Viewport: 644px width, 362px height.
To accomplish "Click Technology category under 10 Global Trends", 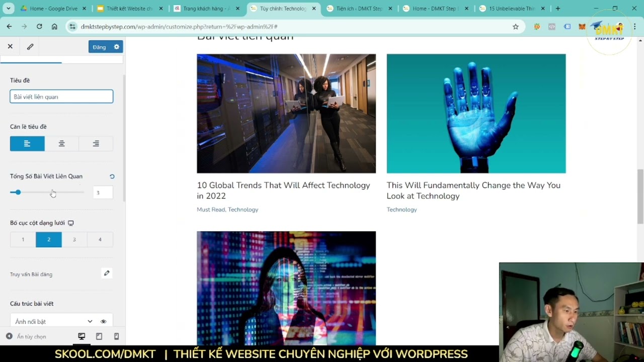I will point(243,210).
